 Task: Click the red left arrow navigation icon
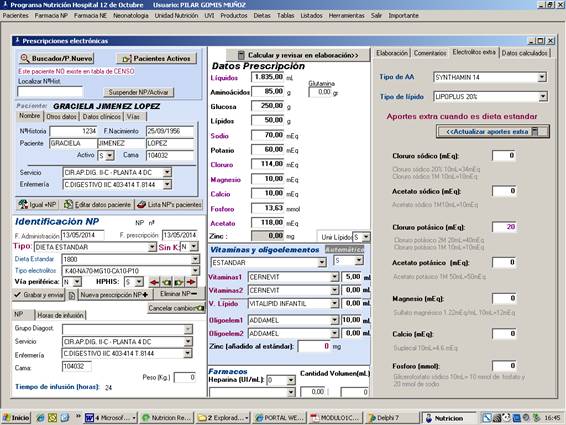(x=154, y=282)
